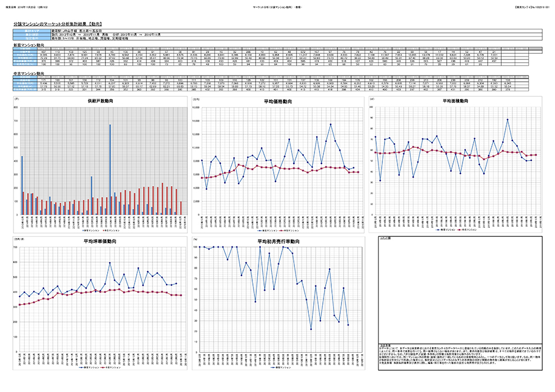Click the 供給戸数動向 chart title

[100, 101]
